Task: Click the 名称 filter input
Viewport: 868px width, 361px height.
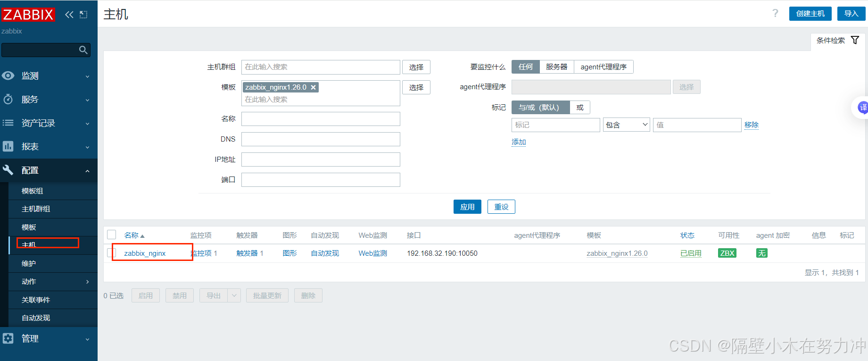Action: (x=321, y=119)
